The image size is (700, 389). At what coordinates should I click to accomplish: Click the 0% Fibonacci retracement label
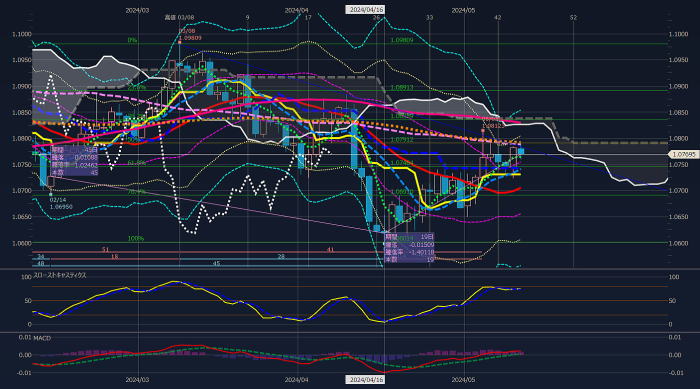[132, 40]
